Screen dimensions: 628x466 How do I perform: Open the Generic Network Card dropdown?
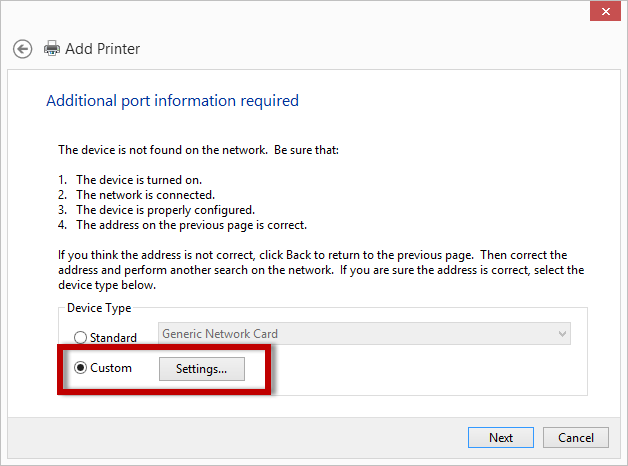(x=364, y=334)
